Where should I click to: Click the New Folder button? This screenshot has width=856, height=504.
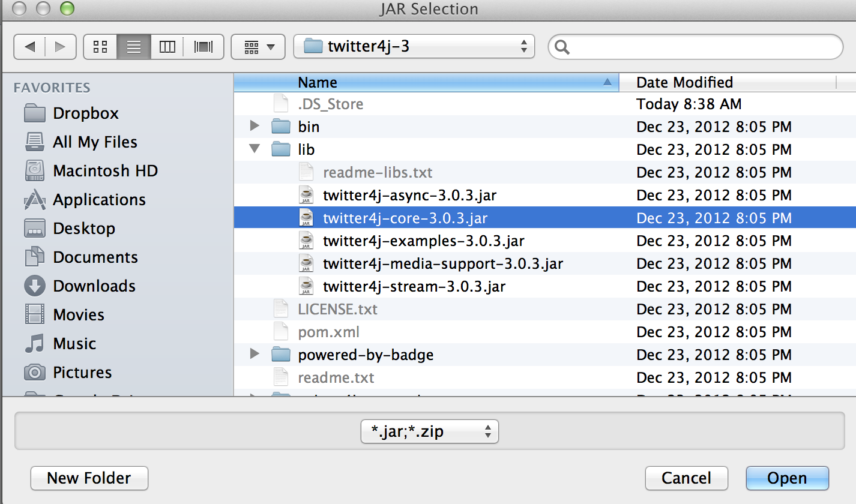89,478
